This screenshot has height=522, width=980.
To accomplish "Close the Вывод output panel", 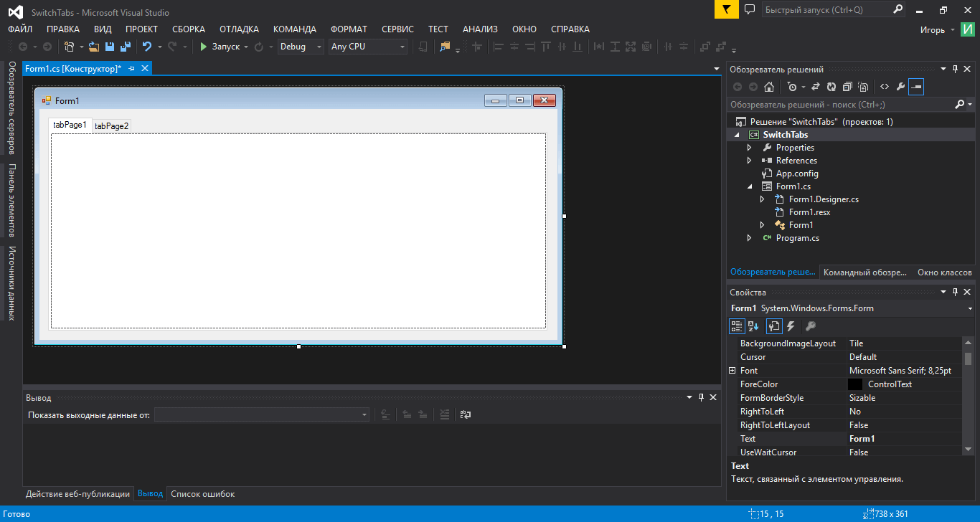I will (713, 397).
